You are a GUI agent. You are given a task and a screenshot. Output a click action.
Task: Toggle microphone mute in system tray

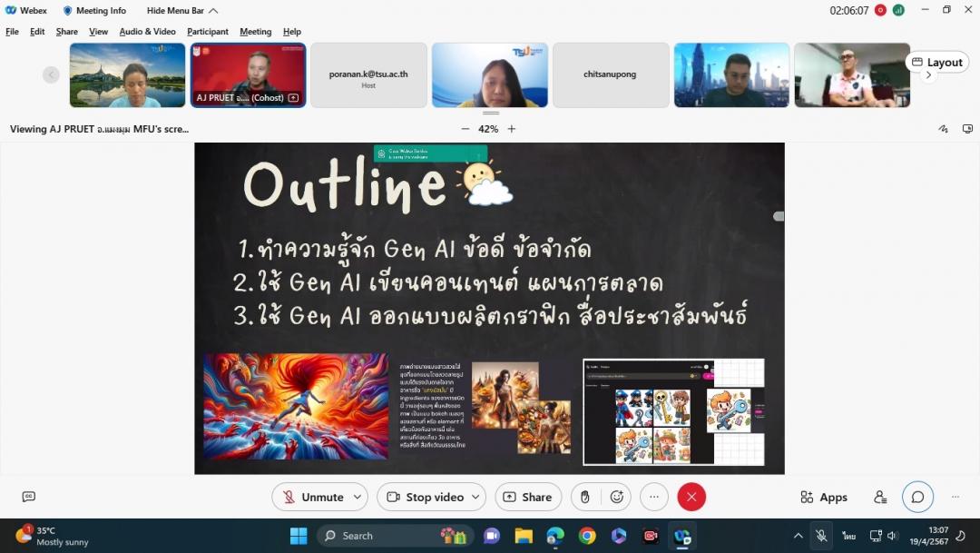[x=821, y=536]
